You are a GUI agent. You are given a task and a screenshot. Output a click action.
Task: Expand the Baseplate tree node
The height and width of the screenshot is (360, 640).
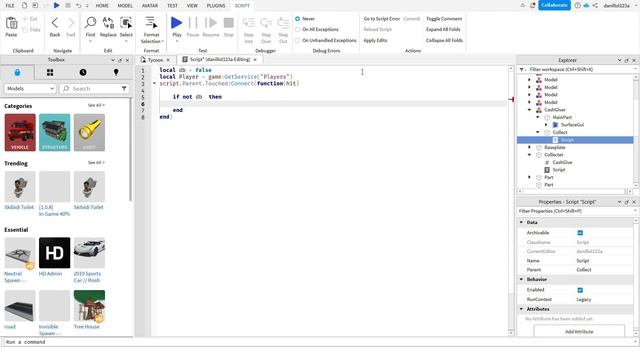click(x=530, y=147)
